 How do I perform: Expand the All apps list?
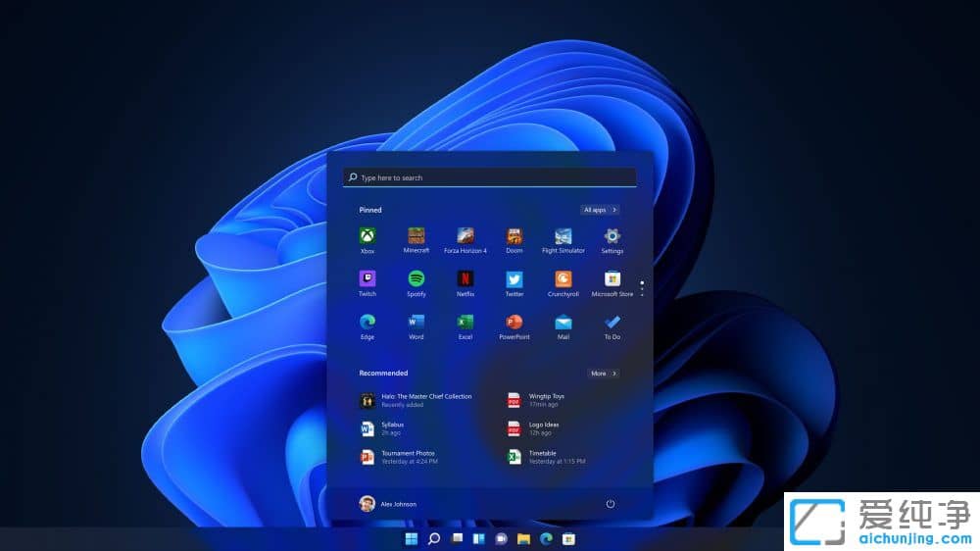coord(600,210)
